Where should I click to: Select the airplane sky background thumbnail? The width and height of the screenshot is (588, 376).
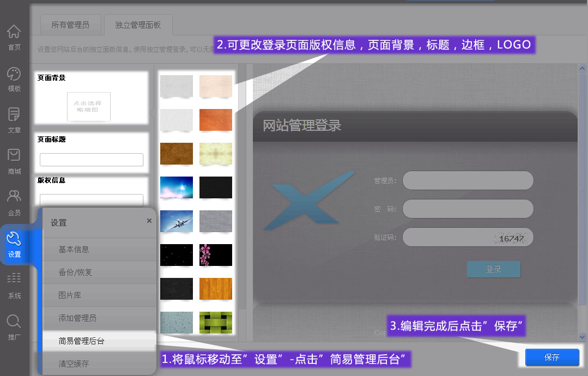coord(177,221)
